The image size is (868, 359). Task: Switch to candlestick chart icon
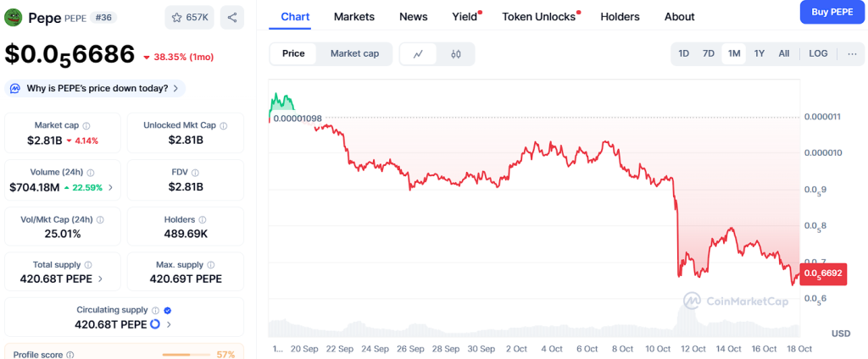coord(456,54)
